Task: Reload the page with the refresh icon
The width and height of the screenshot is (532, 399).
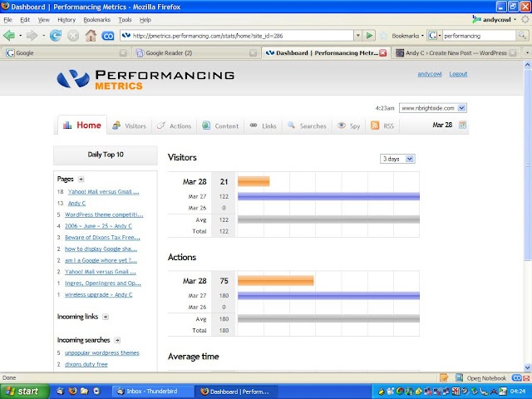Action: coord(56,35)
